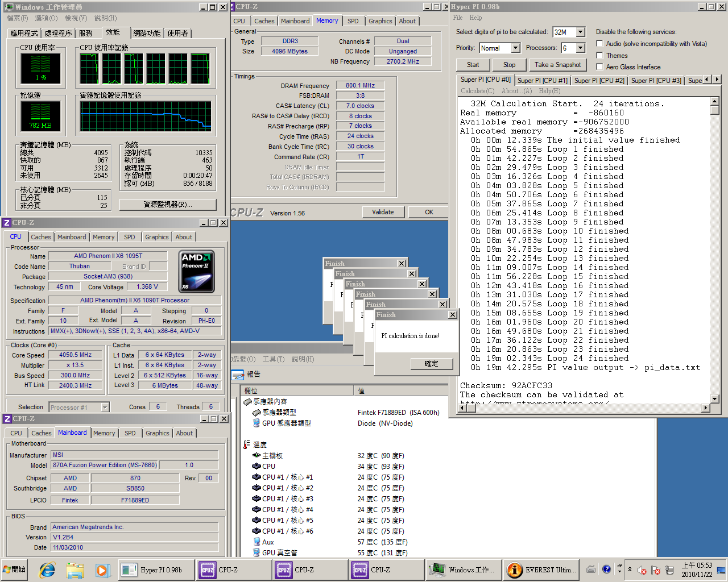Click 確定 in PI calculation done dialog
The image size is (728, 582).
(x=432, y=364)
